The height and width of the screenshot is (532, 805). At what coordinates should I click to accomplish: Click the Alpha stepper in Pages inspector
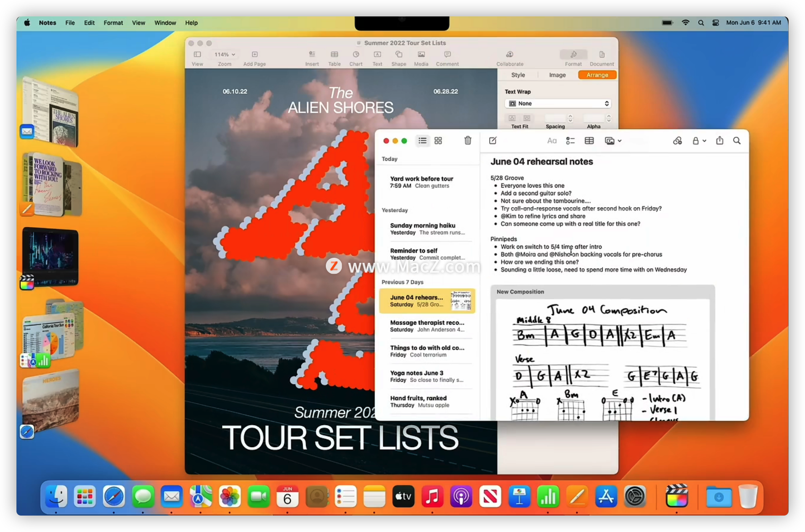point(608,118)
